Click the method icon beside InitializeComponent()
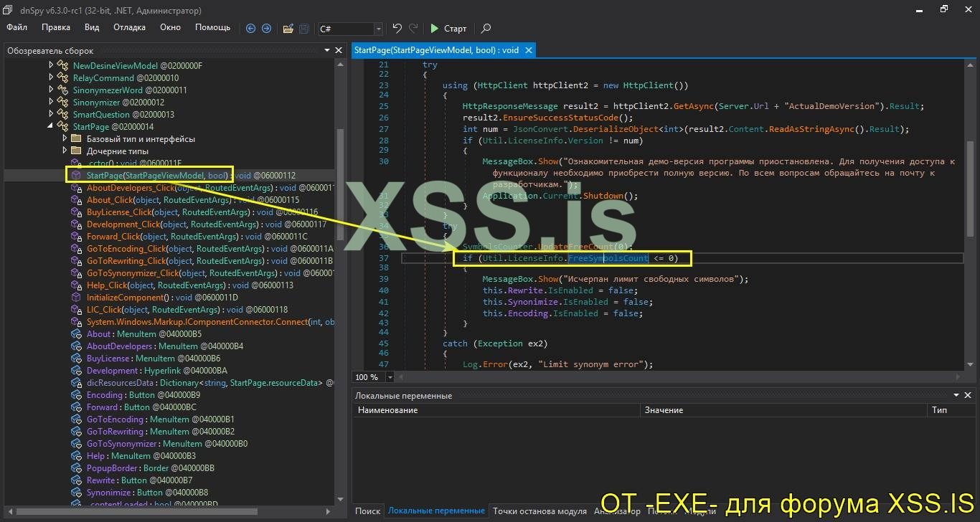980x522 pixels. click(76, 297)
